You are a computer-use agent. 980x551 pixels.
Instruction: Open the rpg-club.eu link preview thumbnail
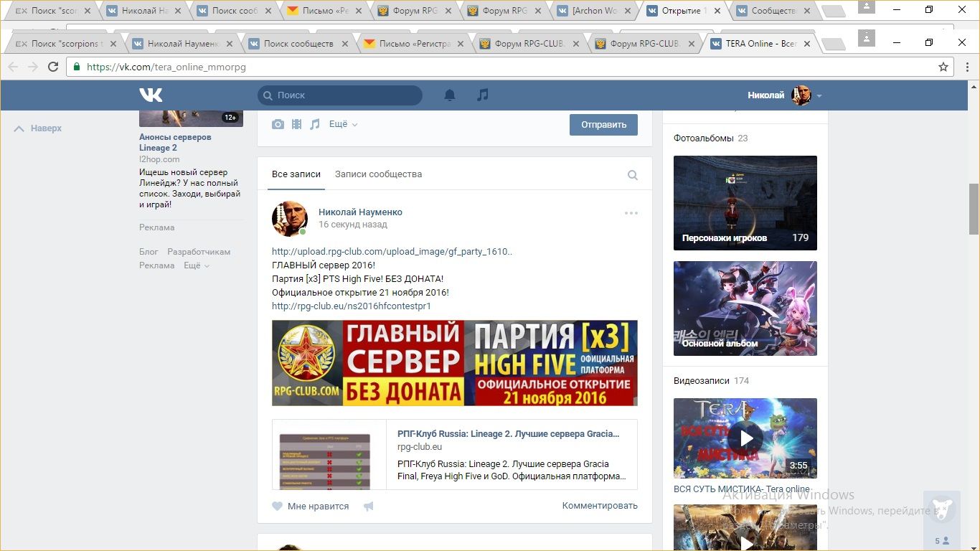click(329, 455)
